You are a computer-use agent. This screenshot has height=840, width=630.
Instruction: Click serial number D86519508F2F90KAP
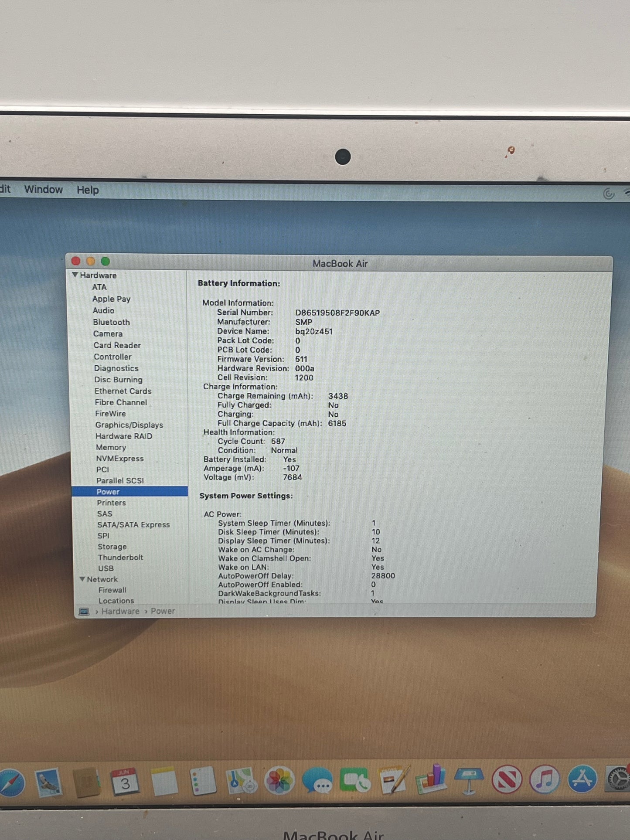click(x=337, y=313)
